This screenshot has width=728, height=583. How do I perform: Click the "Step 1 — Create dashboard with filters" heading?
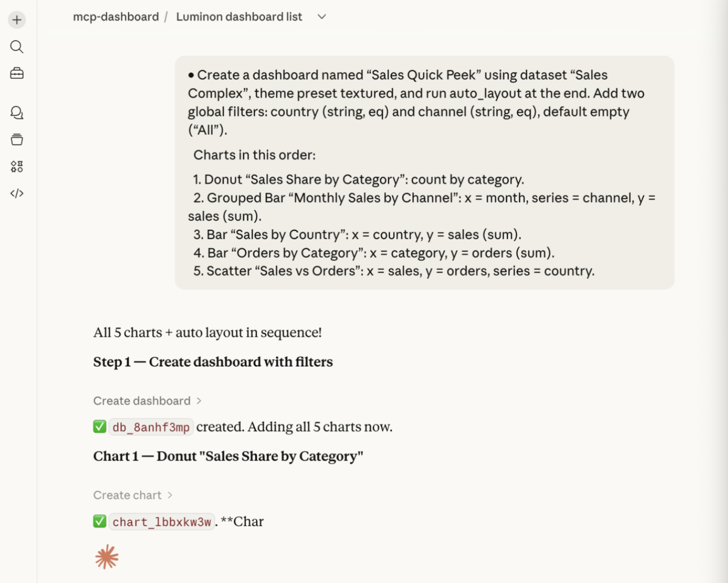pos(213,362)
